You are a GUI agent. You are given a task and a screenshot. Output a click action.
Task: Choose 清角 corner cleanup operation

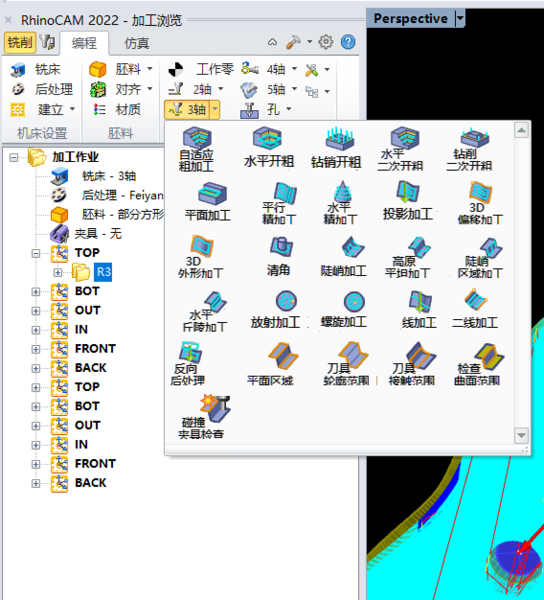(x=279, y=256)
